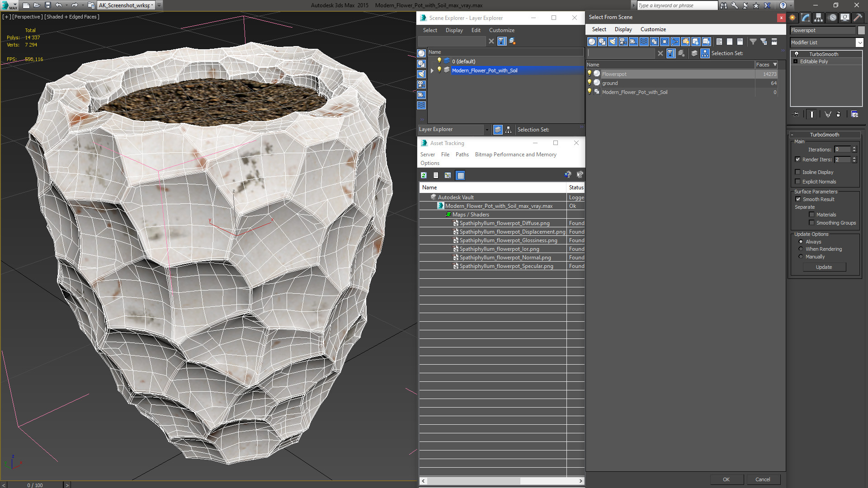This screenshot has width=868, height=488.
Task: Open Configure Modifier Sets icon
Action: [x=854, y=114]
